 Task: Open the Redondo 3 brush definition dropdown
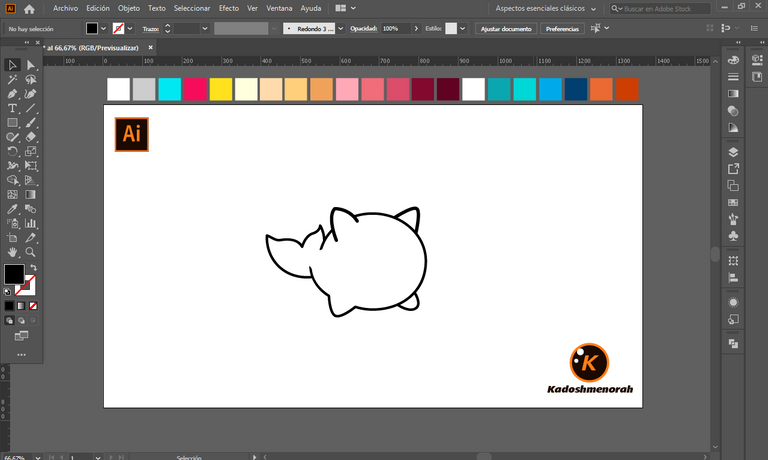pyautogui.click(x=340, y=28)
